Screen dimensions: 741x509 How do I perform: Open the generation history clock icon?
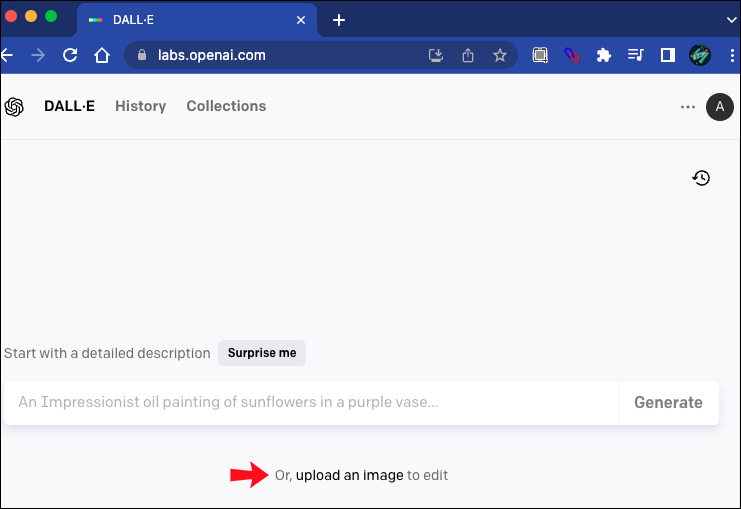click(x=701, y=178)
